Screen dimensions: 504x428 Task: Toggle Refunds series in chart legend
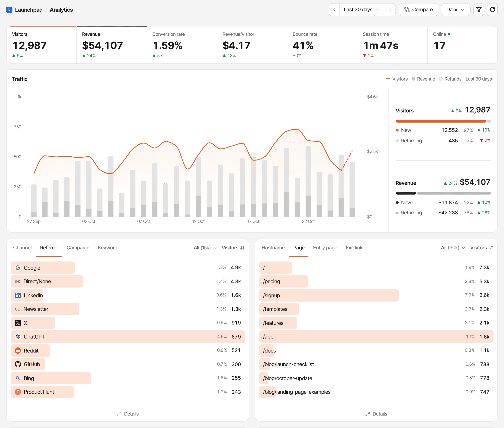(450, 79)
